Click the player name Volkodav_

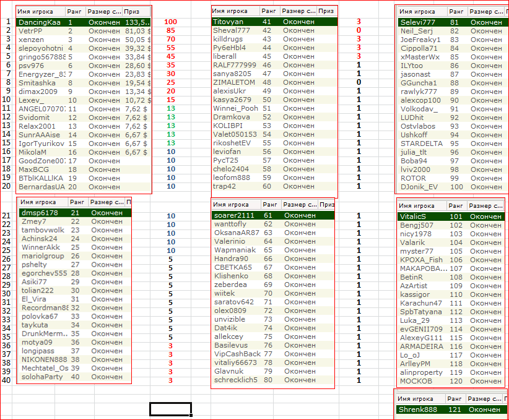(x=419, y=109)
